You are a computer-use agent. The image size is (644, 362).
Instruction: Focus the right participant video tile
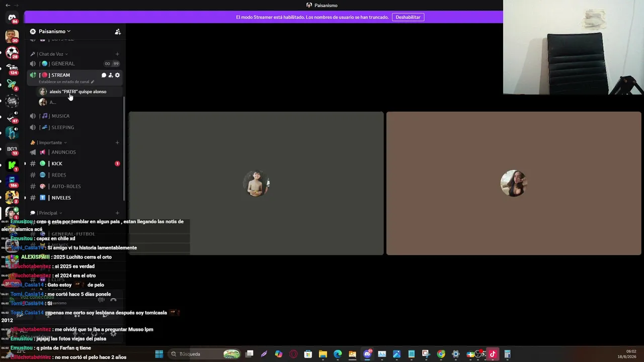[x=514, y=184]
